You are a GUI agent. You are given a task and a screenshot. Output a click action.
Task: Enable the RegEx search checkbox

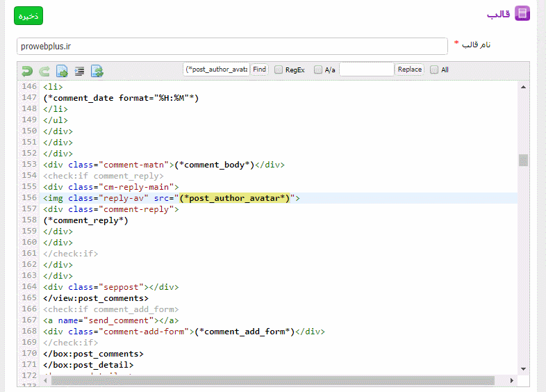tap(279, 70)
